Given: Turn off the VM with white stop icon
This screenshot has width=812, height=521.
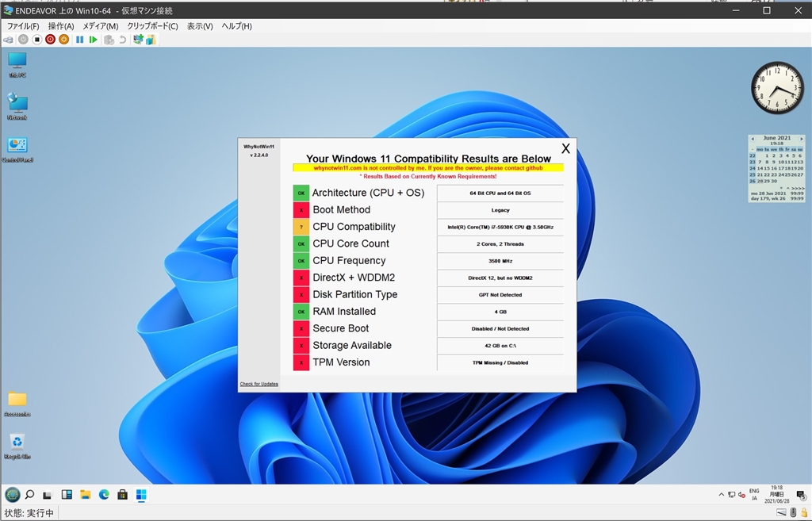Looking at the screenshot, I should [x=36, y=40].
